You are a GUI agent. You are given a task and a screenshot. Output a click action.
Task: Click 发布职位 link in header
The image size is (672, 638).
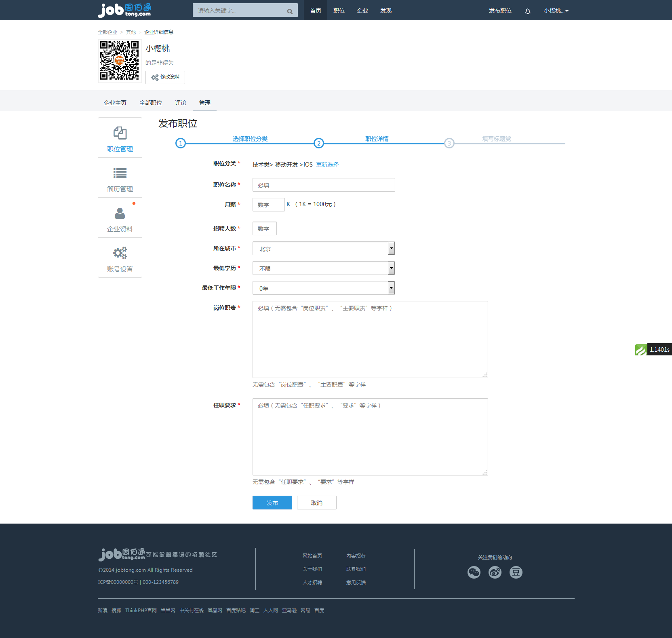click(x=500, y=11)
